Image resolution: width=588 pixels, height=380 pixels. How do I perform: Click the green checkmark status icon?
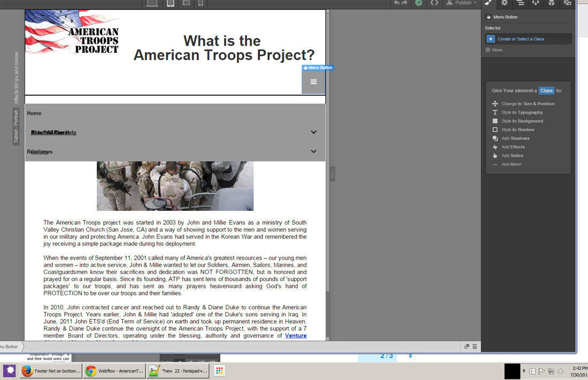pyautogui.click(x=419, y=3)
